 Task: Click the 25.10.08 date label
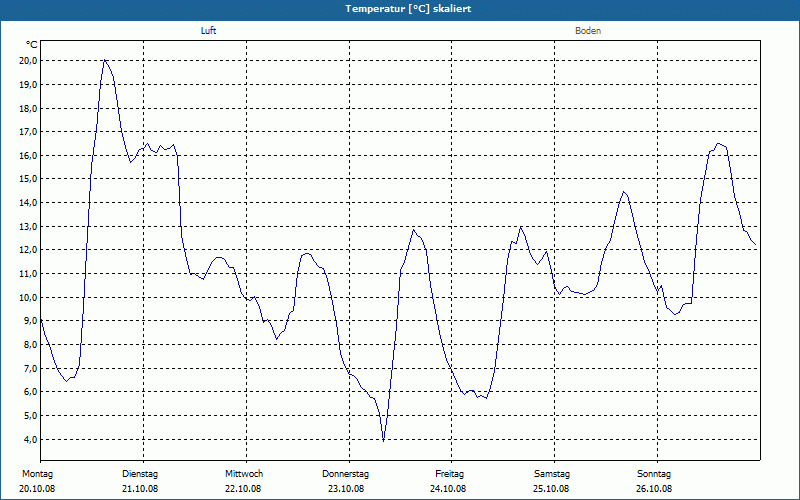click(551, 489)
